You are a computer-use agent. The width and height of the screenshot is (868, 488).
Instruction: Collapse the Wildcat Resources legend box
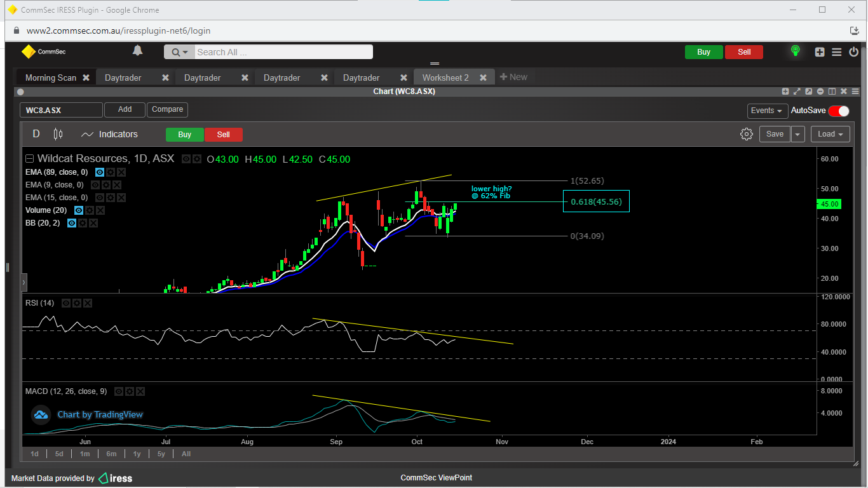pyautogui.click(x=29, y=159)
